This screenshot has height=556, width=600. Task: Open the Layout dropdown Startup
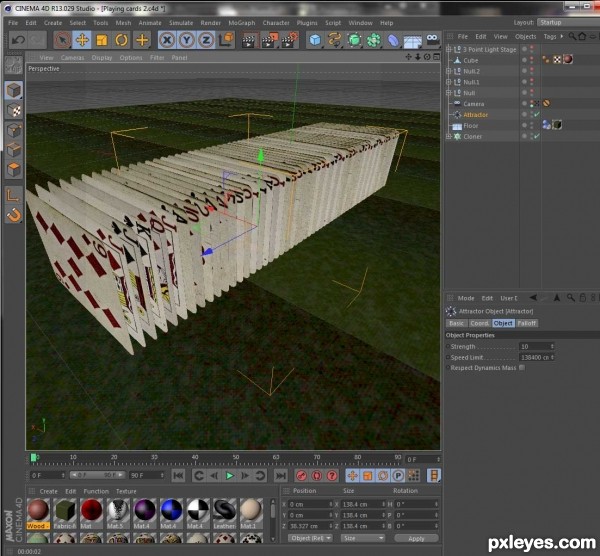click(568, 23)
